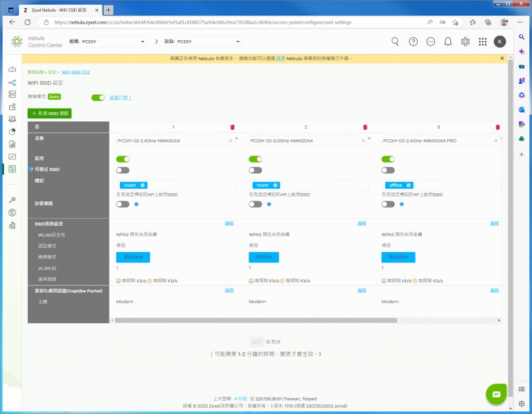532x414 pixels.
Task: Go back in the browser
Action: pyautogui.click(x=12, y=22)
